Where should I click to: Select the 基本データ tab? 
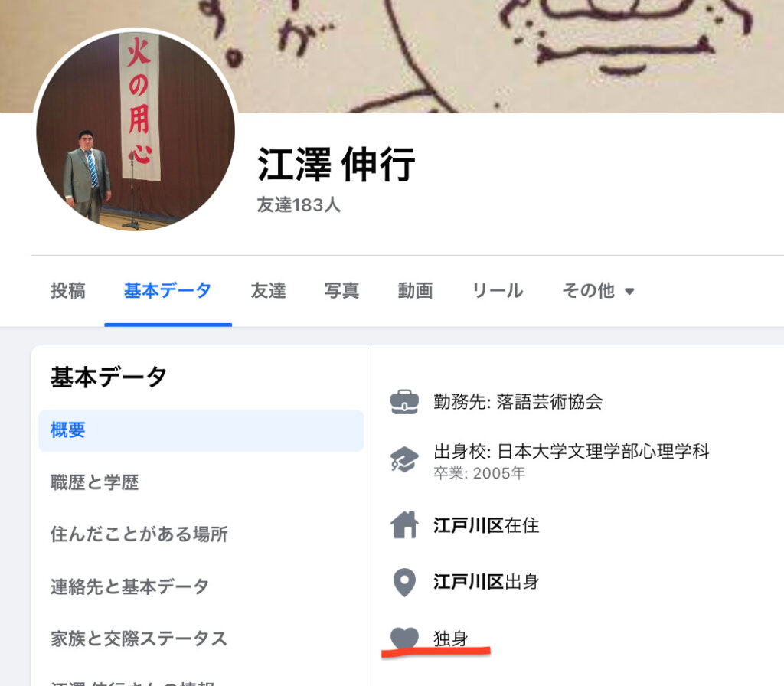pyautogui.click(x=168, y=290)
